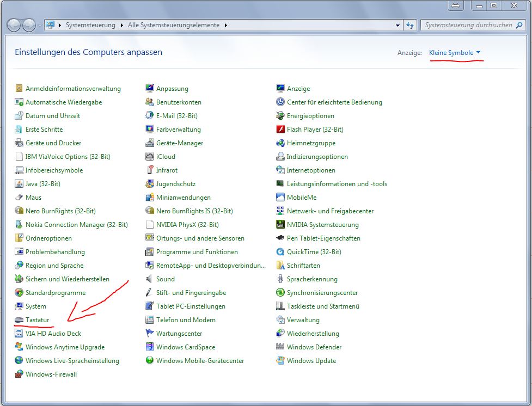The image size is (532, 406).
Task: Open Region und Sprache link
Action: (54, 265)
